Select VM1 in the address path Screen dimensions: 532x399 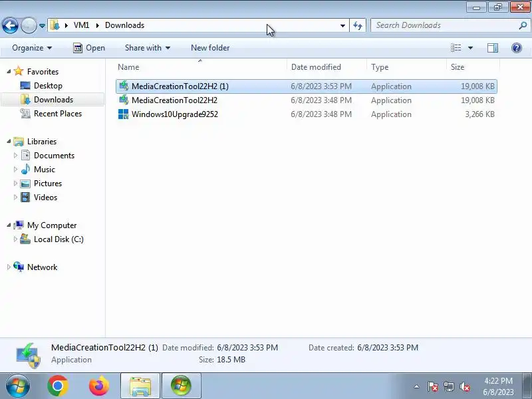click(81, 25)
